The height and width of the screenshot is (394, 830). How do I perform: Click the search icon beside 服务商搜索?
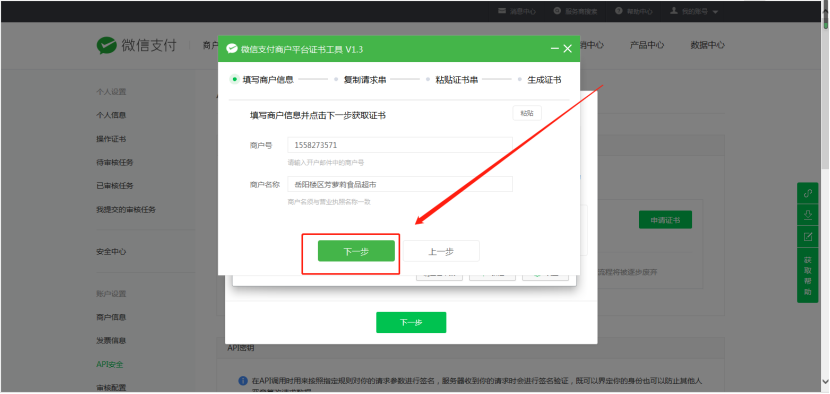pos(557,11)
